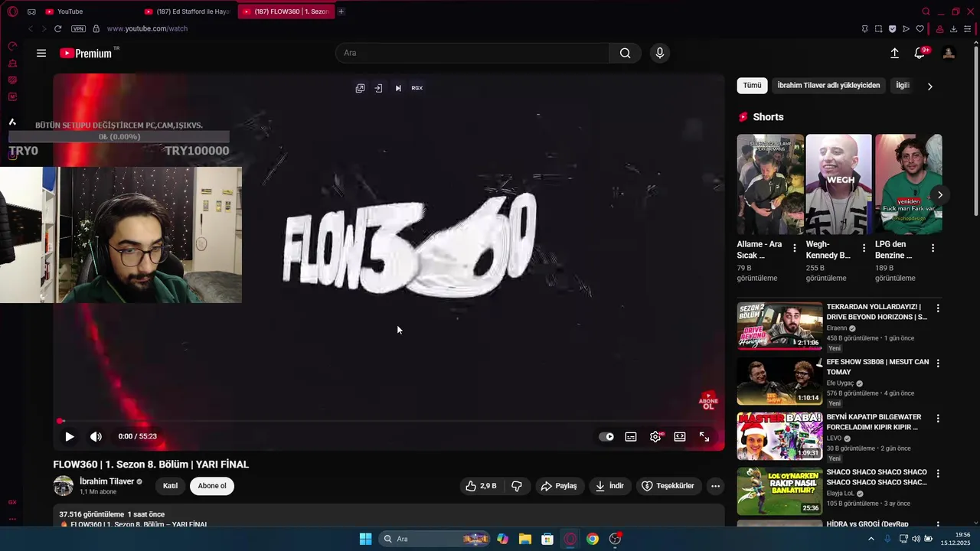Expand filter chips with right chevron

pyautogui.click(x=930, y=86)
